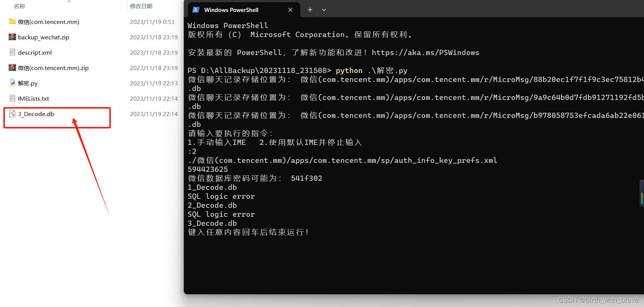The image size is (644, 307).
Task: Open the https://aka.ms/PSWindows link
Action: coord(425,52)
